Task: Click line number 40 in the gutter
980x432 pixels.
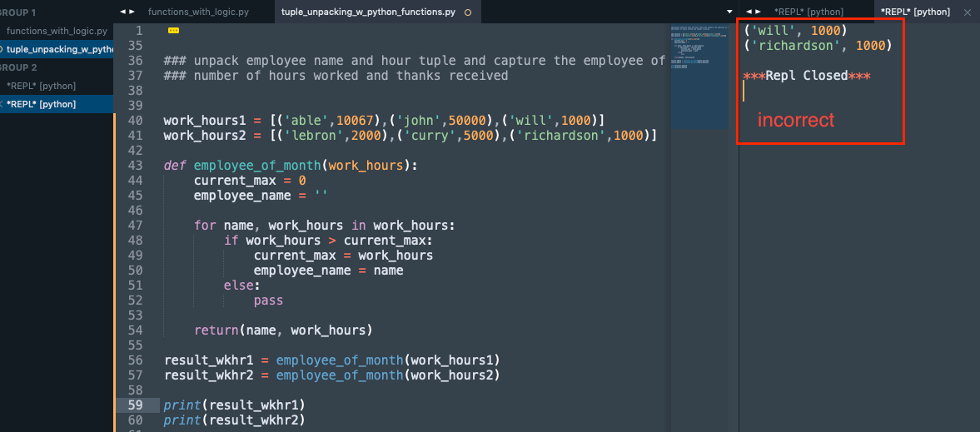Action: pos(136,120)
